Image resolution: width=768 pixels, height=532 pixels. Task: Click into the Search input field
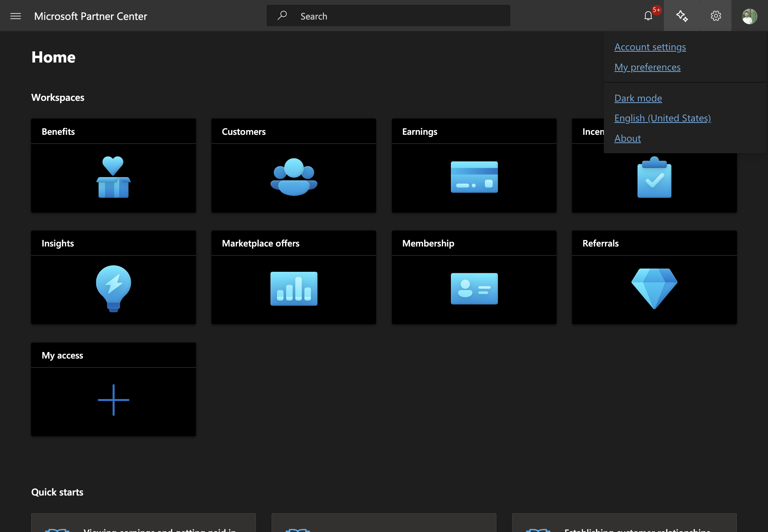[x=388, y=16]
